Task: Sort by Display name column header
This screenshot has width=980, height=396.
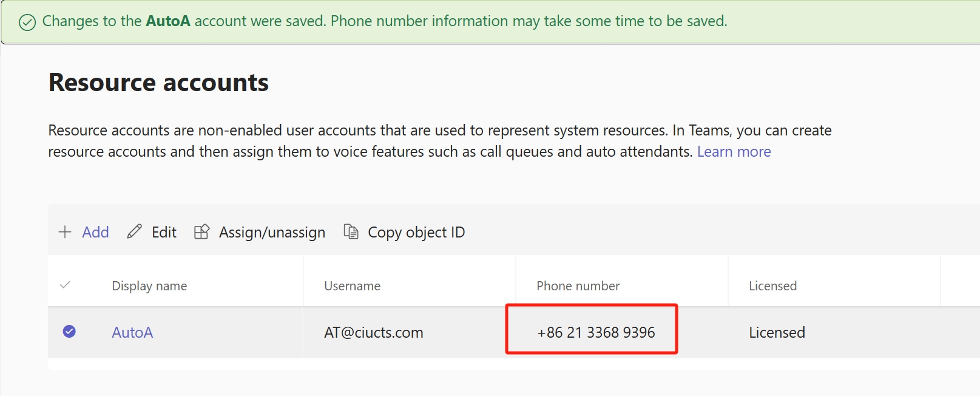Action: (x=149, y=286)
